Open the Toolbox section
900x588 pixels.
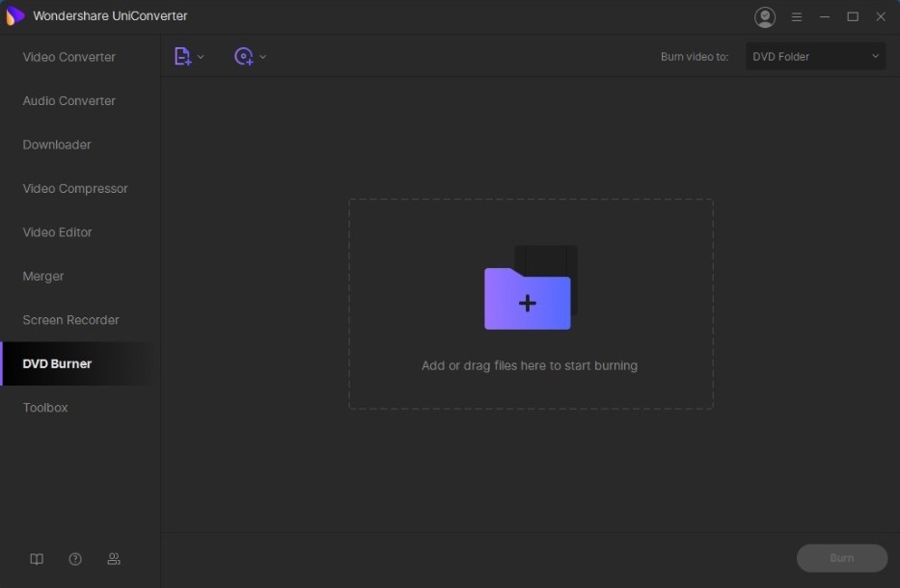pyautogui.click(x=45, y=408)
